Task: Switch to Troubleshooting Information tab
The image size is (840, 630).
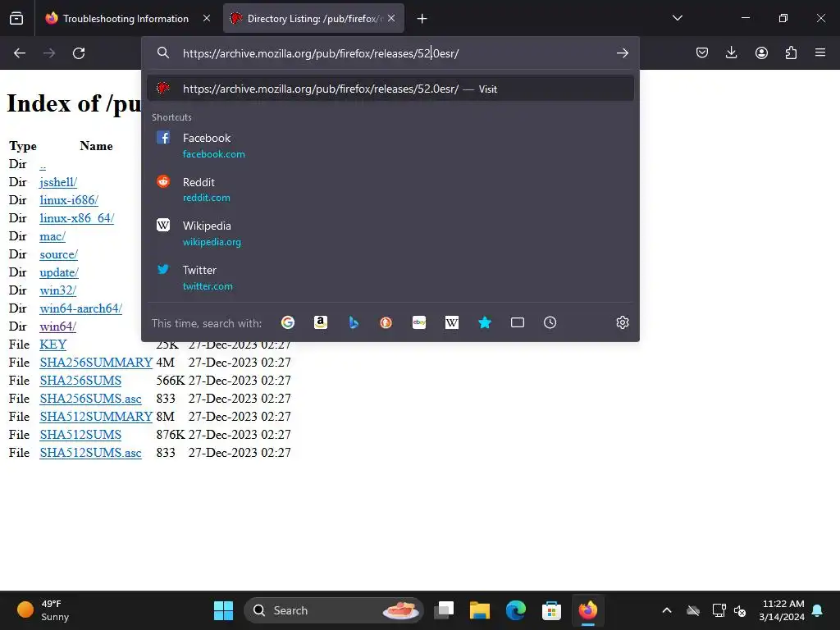Action: [x=127, y=19]
